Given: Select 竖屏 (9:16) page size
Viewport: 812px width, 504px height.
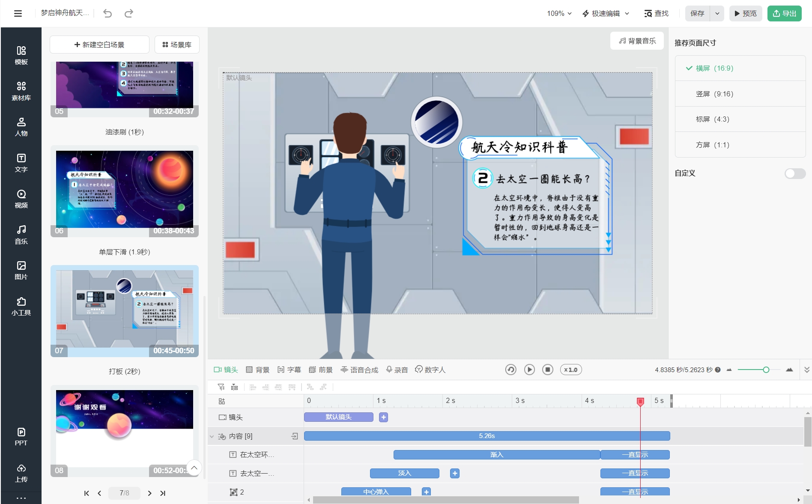Looking at the screenshot, I should pyautogui.click(x=740, y=94).
